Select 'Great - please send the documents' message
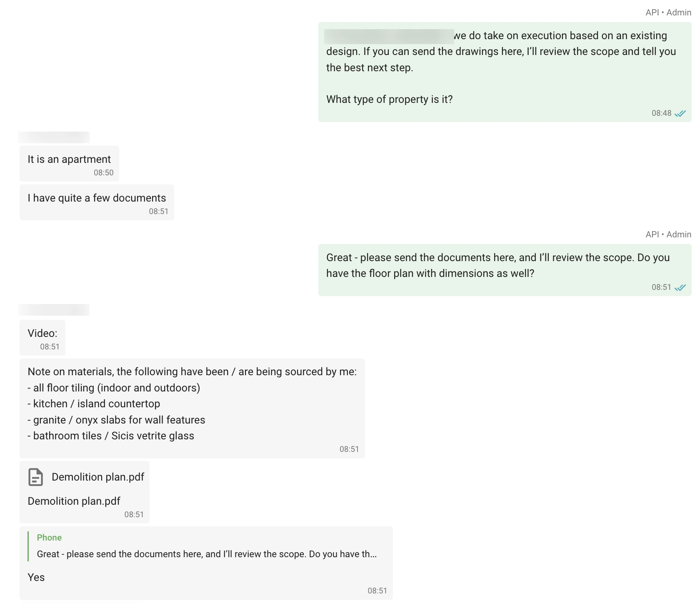Image resolution: width=700 pixels, height=603 pixels. coord(505,270)
